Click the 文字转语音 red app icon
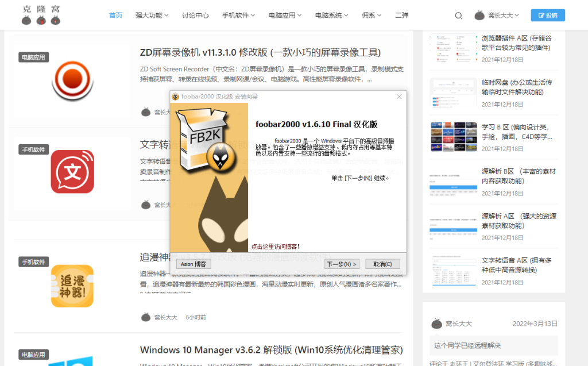 click(72, 172)
